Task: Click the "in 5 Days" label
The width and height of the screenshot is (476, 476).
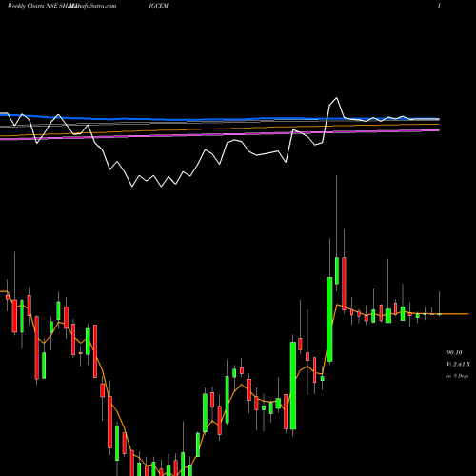Action: point(457,376)
